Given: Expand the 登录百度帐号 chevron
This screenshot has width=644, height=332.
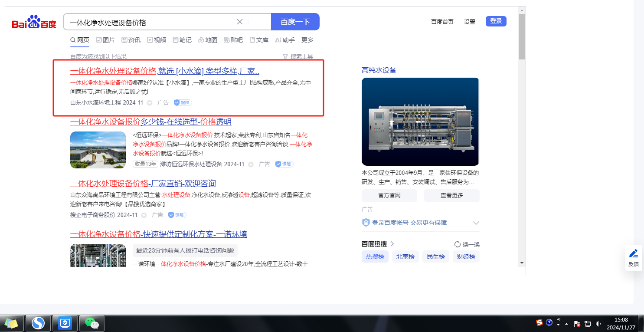Looking at the screenshot, I should 476,223.
